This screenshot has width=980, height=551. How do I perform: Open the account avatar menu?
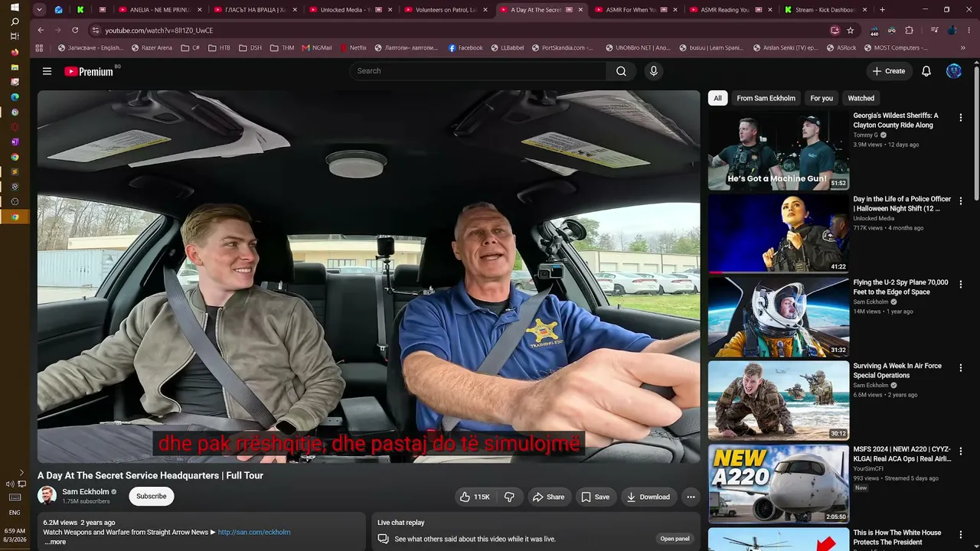pyautogui.click(x=954, y=71)
